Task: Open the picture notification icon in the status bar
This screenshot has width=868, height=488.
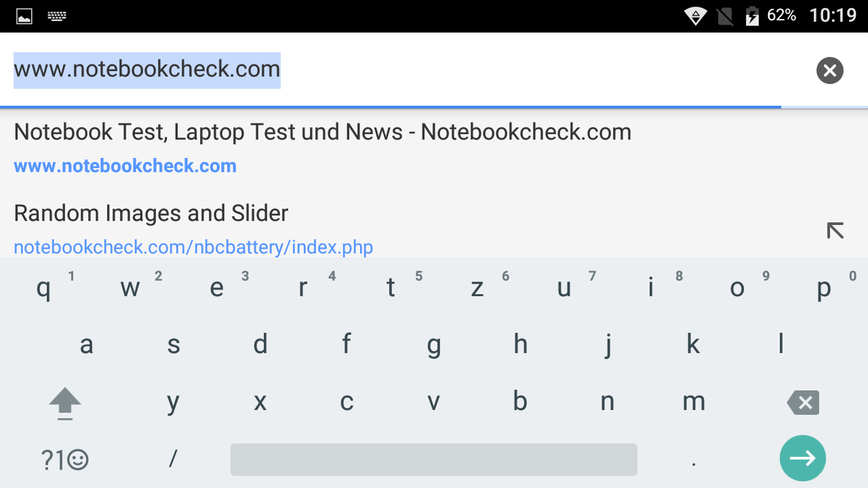Action: pyautogui.click(x=24, y=16)
